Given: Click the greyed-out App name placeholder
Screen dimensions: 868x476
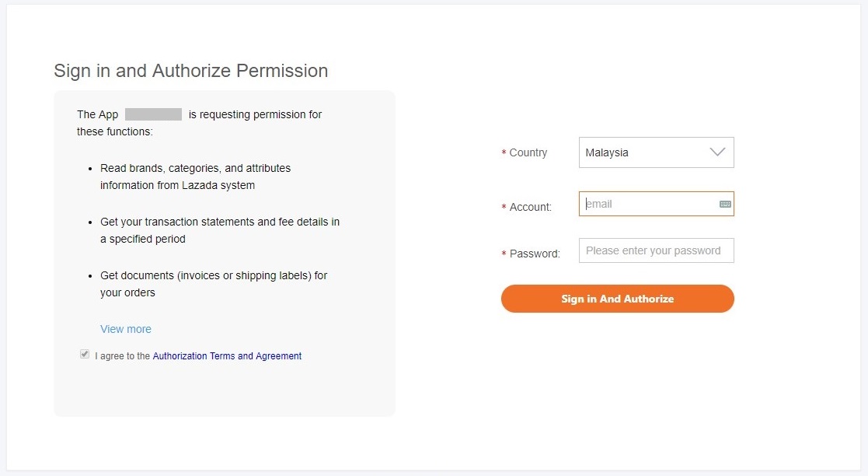Looking at the screenshot, I should [x=153, y=114].
